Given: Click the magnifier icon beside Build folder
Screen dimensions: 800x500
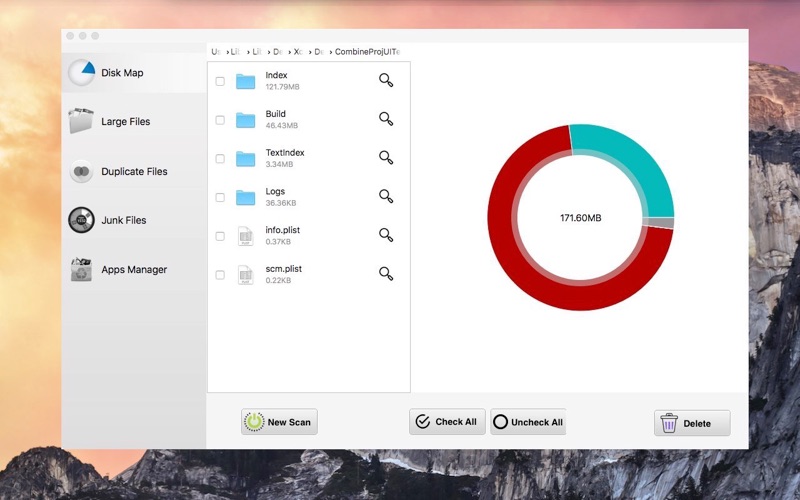Looking at the screenshot, I should pyautogui.click(x=386, y=119).
